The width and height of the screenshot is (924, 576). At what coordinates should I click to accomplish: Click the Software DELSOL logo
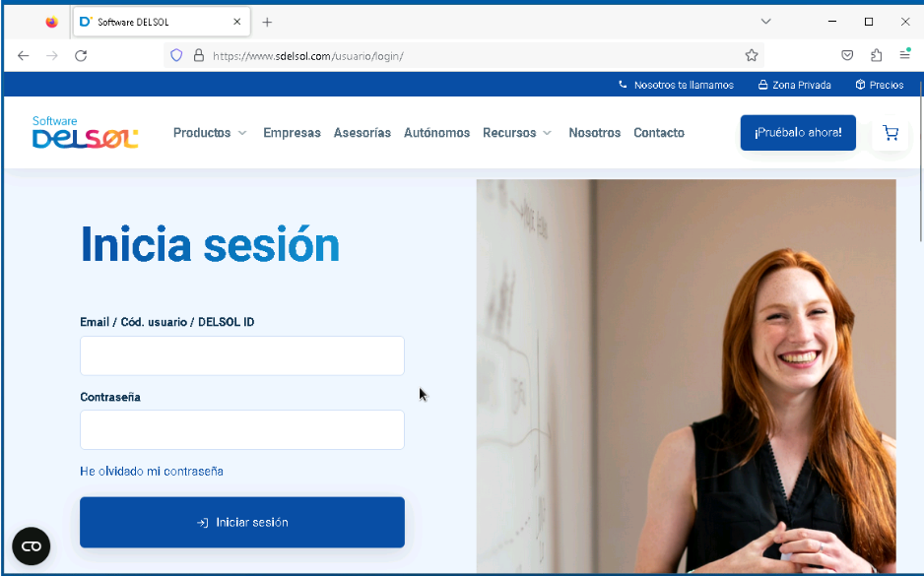click(85, 133)
